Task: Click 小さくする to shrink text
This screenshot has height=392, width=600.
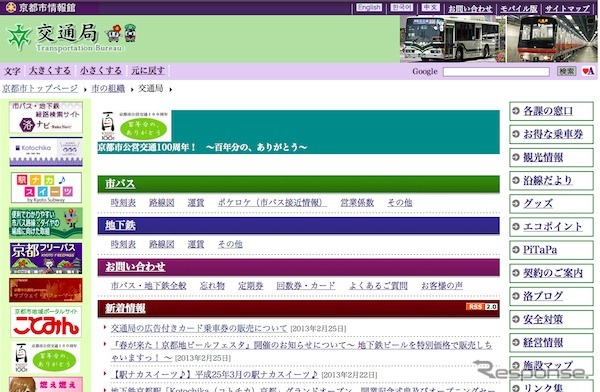Action: 101,70
